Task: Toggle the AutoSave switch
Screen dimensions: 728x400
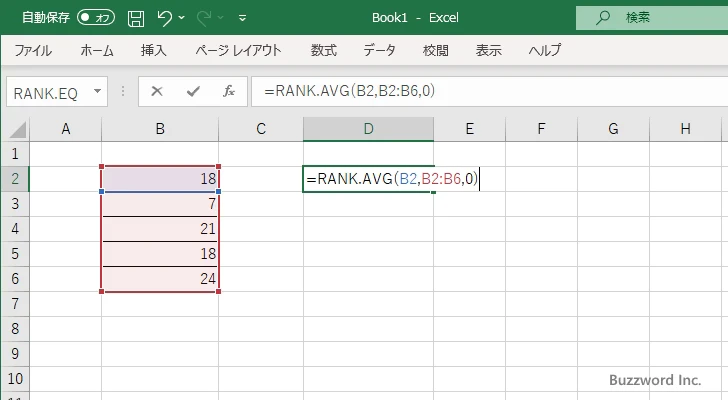Action: click(96, 18)
